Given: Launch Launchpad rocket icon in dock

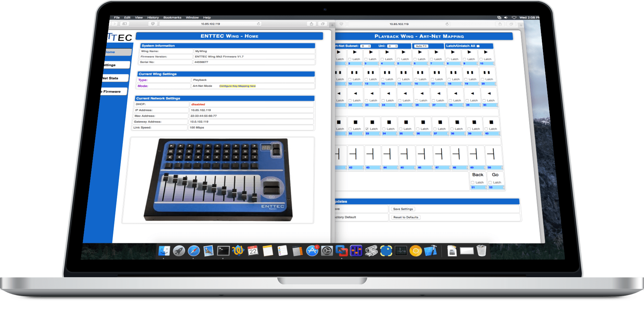Looking at the screenshot, I should [179, 251].
